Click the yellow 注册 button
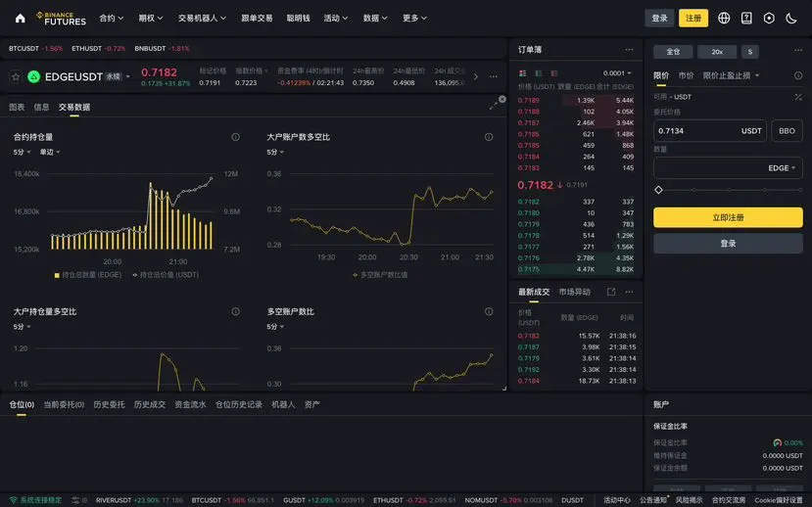Viewport: 812px width, 507px height. (693, 18)
